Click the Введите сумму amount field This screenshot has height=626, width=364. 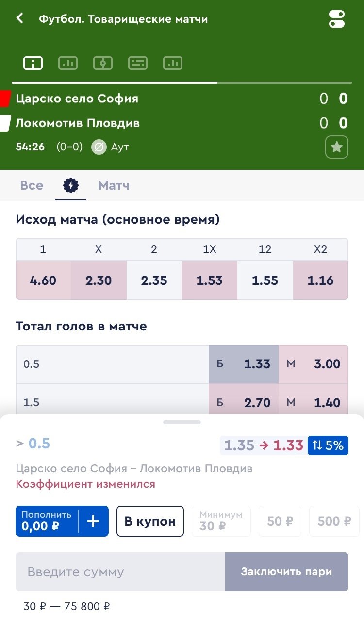tap(120, 572)
